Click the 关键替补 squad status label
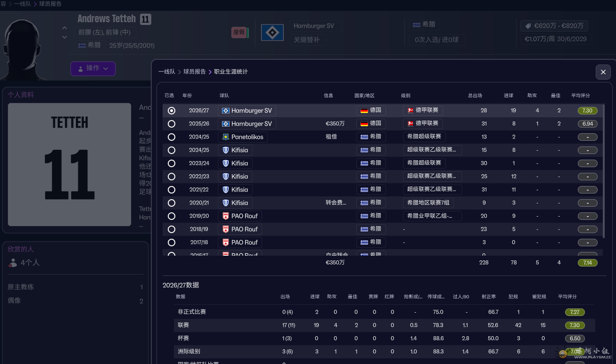 [x=306, y=40]
